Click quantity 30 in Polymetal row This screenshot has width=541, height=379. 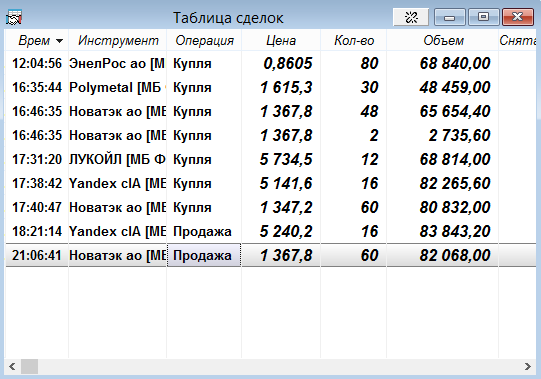(370, 87)
